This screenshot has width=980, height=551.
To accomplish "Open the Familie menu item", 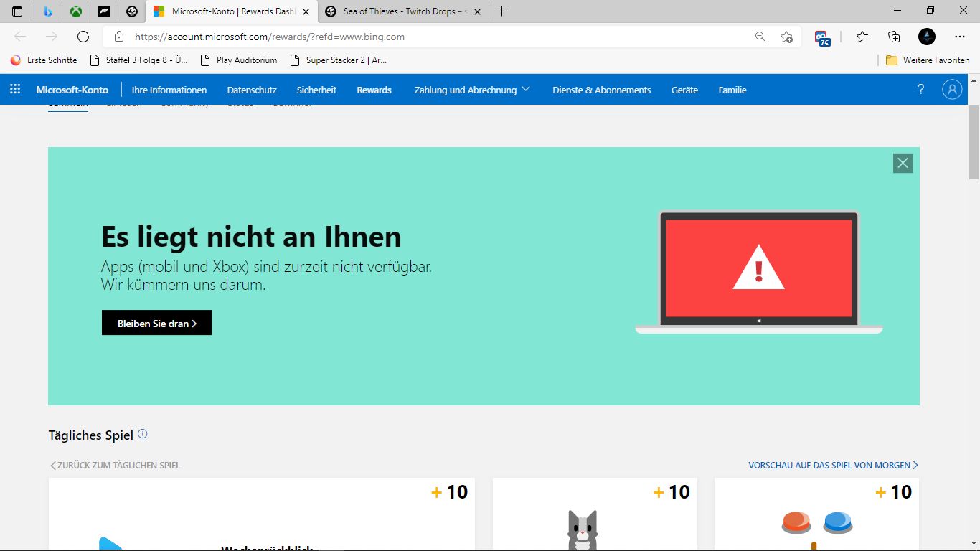I will (x=732, y=90).
